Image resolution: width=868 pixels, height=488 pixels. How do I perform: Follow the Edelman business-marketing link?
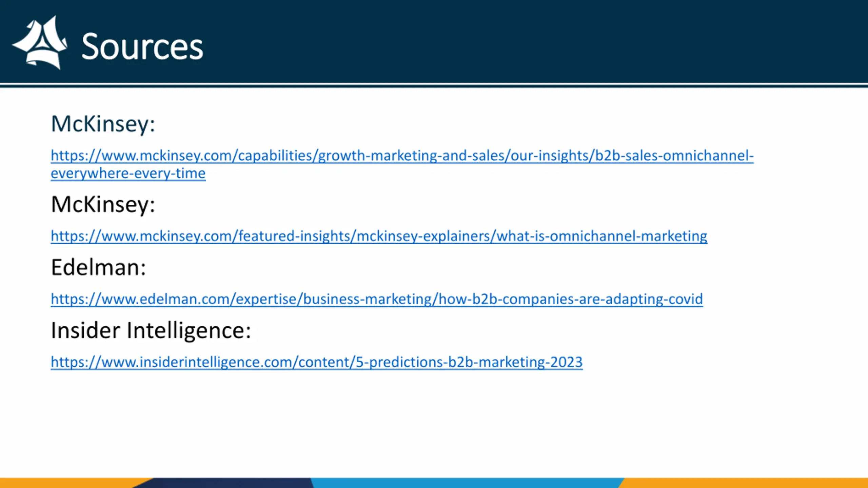click(x=377, y=299)
